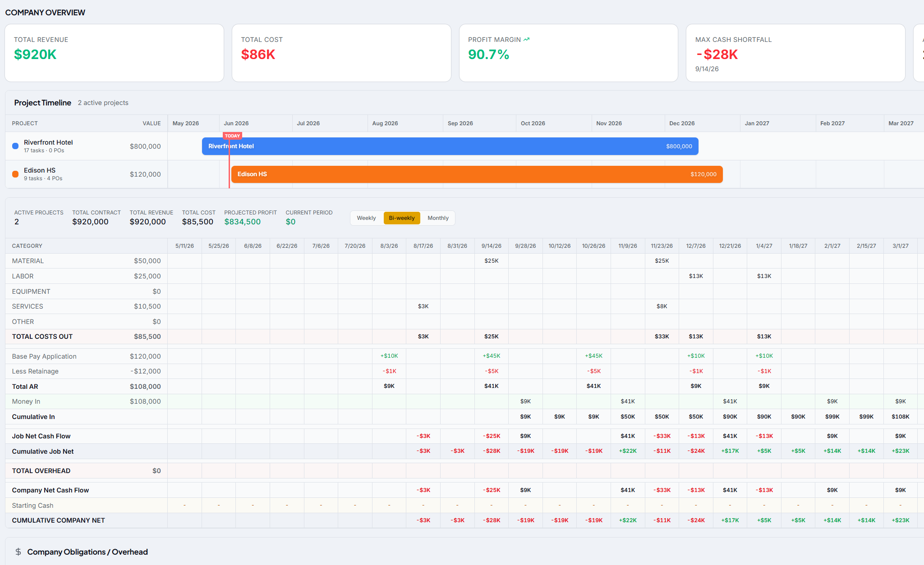Click the $8K services cost cell
Image resolution: width=924 pixels, height=565 pixels.
(x=662, y=306)
